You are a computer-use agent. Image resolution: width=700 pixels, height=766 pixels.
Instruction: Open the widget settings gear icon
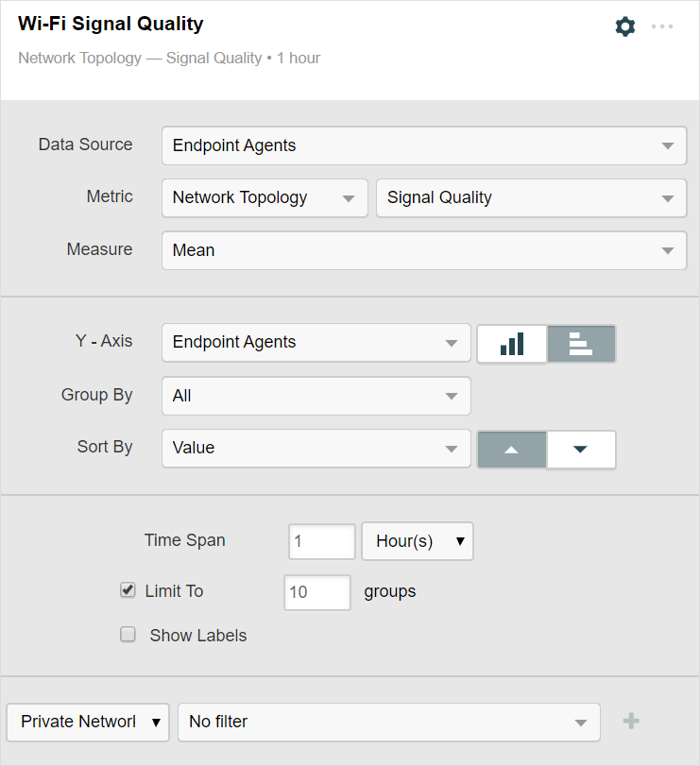624,26
